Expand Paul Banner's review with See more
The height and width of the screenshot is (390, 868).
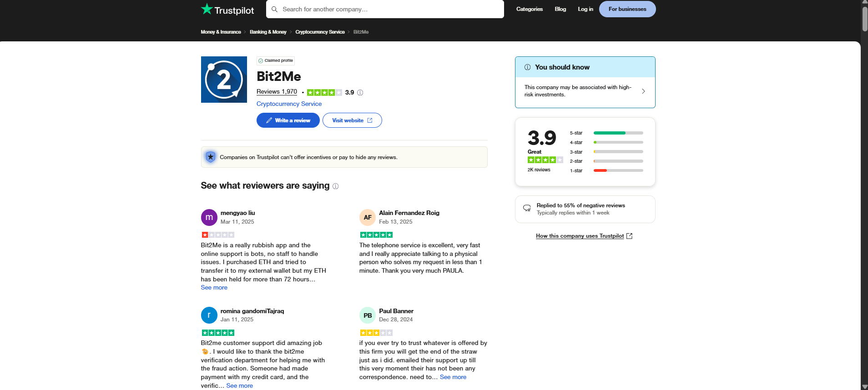click(x=453, y=377)
